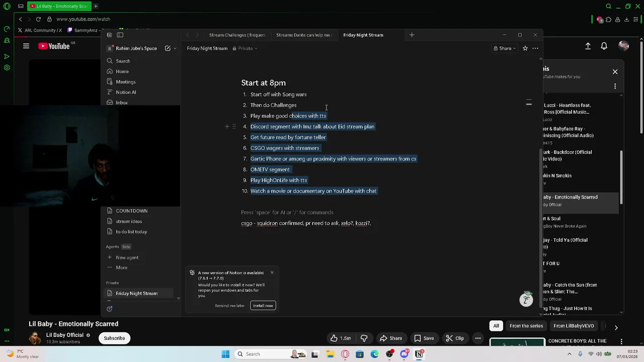Click the YouTube create upload icon
644x362 pixels.
588,46
